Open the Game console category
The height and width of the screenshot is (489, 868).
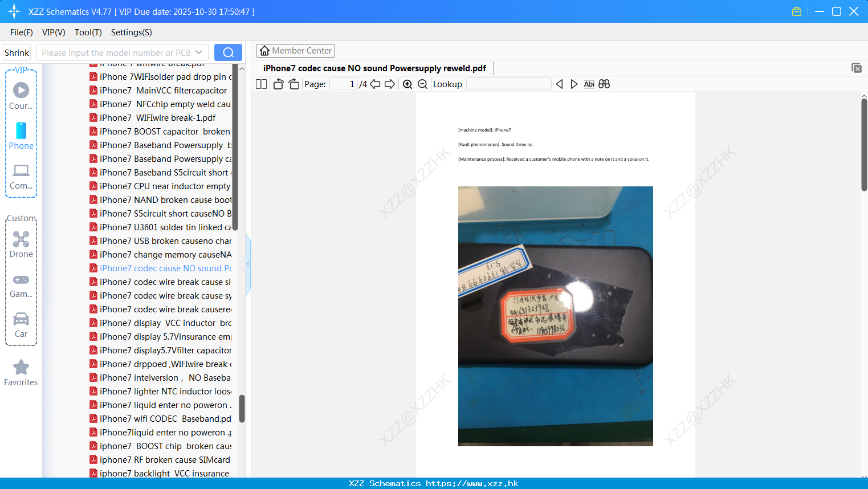(x=21, y=286)
